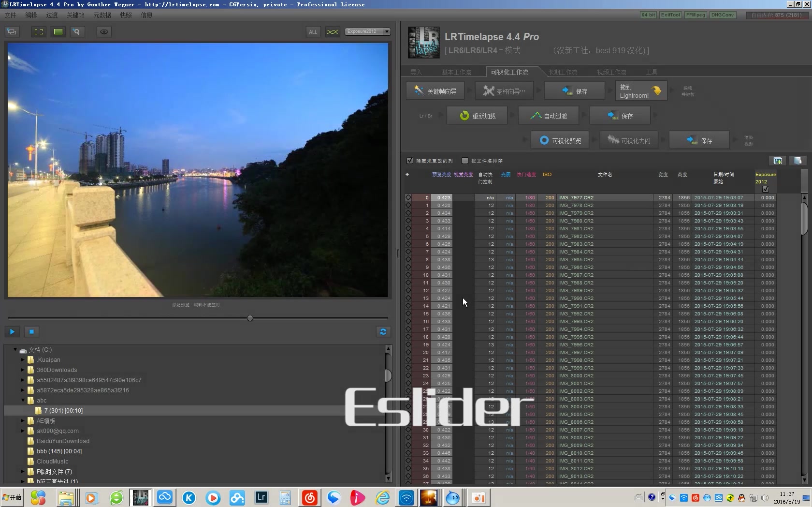Select the 7 (301) [00:10] folder
This screenshot has height=507, width=812.
[x=63, y=410]
